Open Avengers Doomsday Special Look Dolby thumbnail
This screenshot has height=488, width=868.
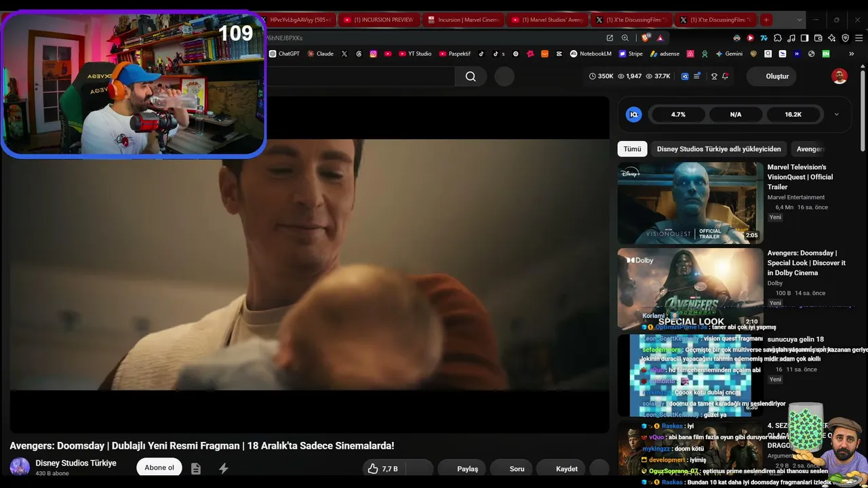(x=690, y=289)
